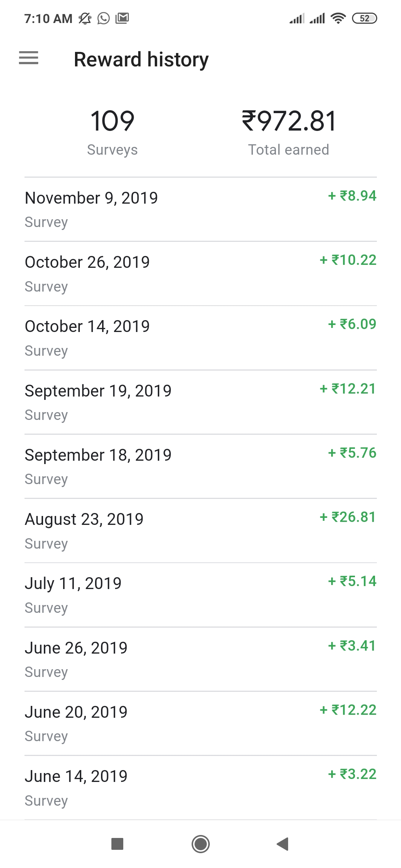Tap the WhatsApp notification icon
Image resolution: width=401 pixels, height=868 pixels.
(104, 18)
